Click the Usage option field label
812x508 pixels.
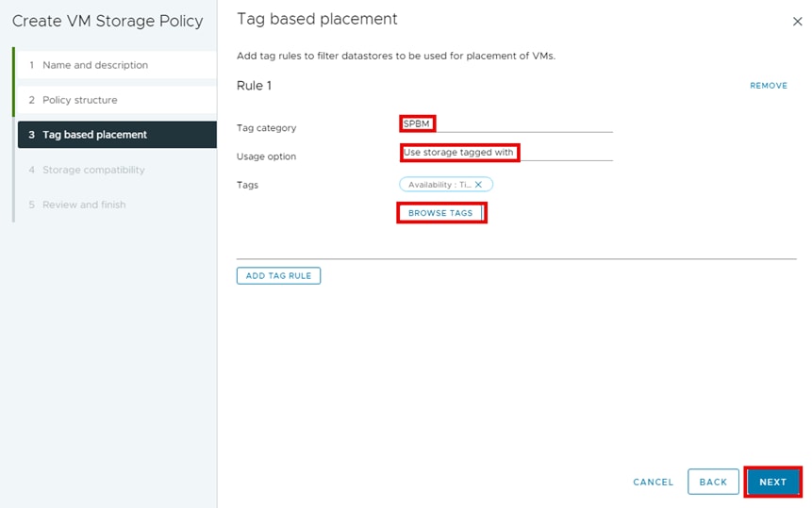(266, 156)
